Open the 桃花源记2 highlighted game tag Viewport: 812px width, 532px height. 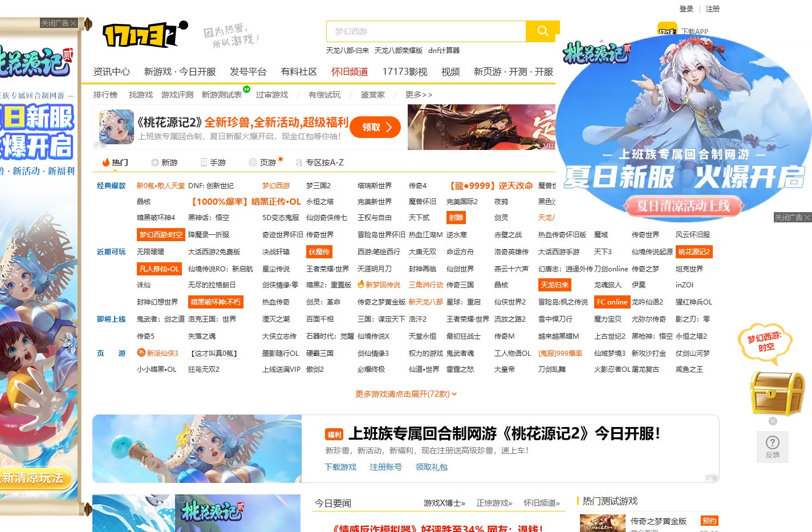tap(694, 252)
